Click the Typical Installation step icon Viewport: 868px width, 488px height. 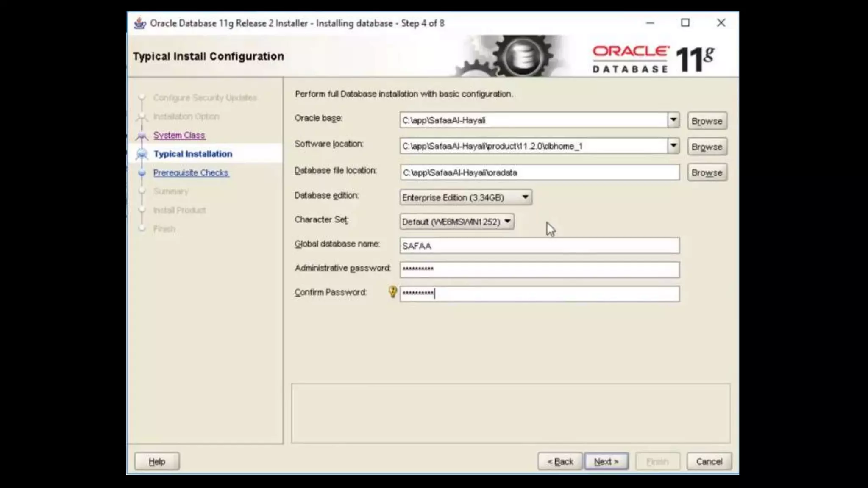tap(142, 154)
